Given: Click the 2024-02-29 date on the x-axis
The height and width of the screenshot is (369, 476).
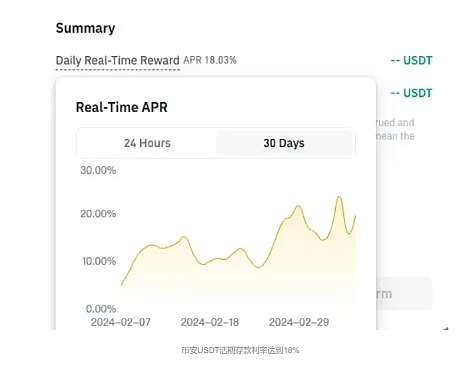Looking at the screenshot, I should pos(299,322).
